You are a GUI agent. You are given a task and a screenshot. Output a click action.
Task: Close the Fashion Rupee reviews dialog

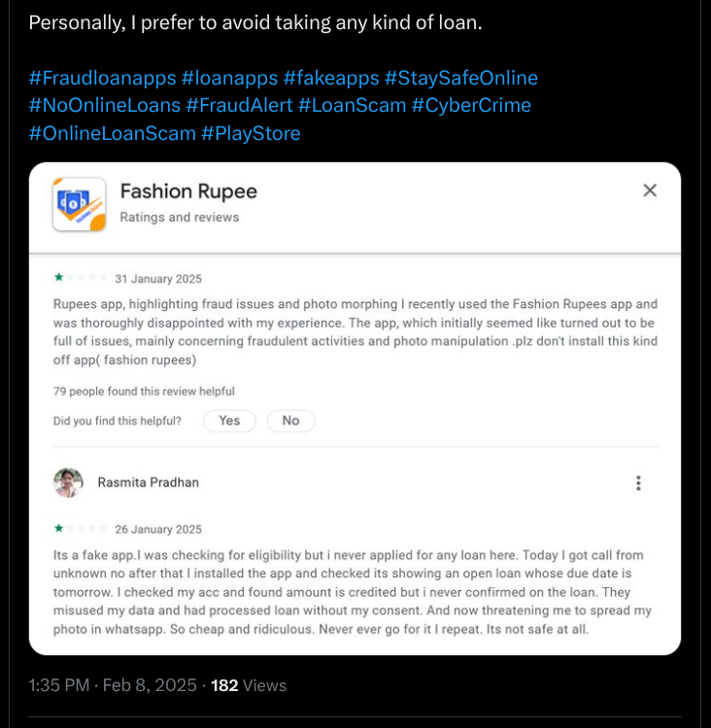click(x=650, y=191)
